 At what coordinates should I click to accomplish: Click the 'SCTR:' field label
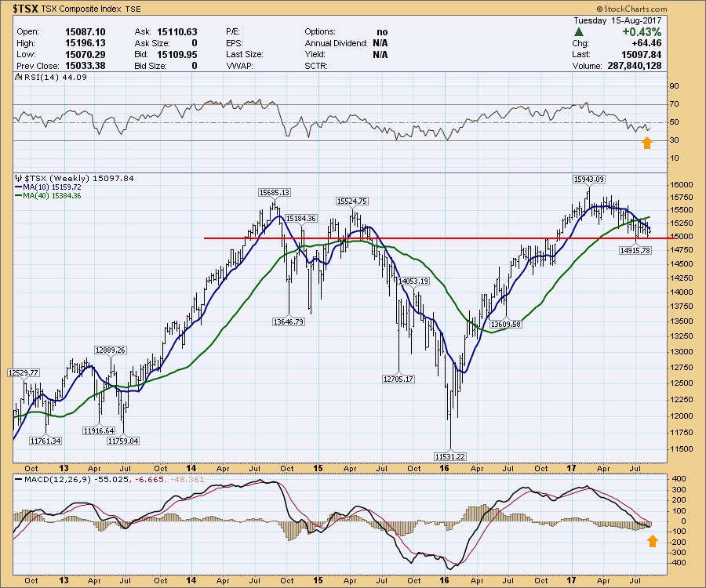(x=316, y=66)
